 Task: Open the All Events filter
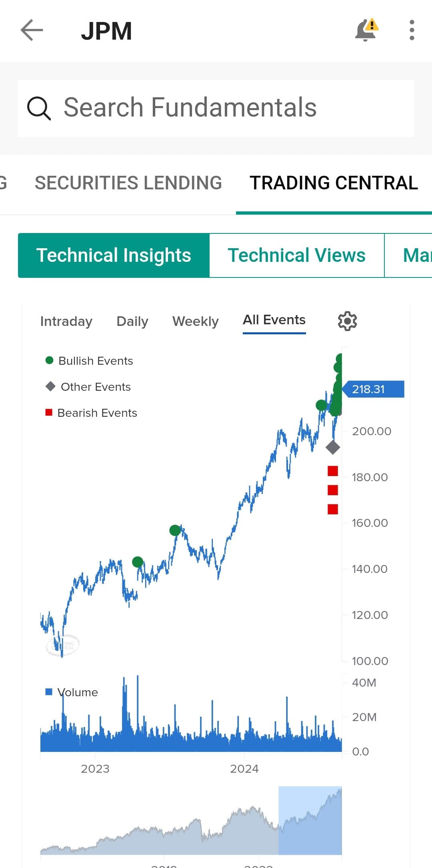[x=274, y=320]
